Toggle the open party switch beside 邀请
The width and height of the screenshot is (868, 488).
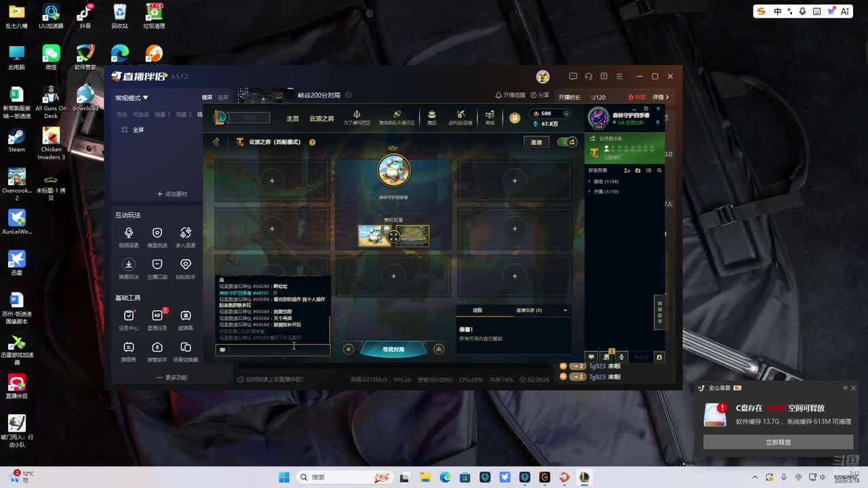(566, 142)
